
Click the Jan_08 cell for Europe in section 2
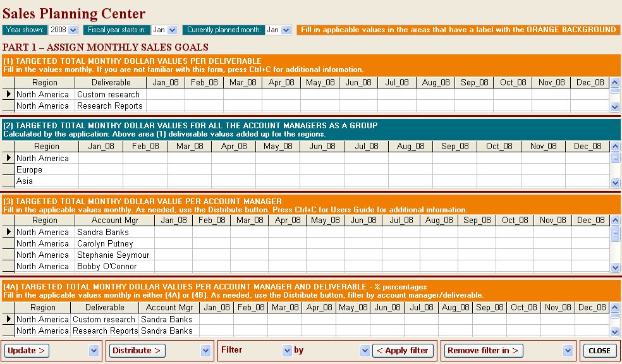coord(101,170)
